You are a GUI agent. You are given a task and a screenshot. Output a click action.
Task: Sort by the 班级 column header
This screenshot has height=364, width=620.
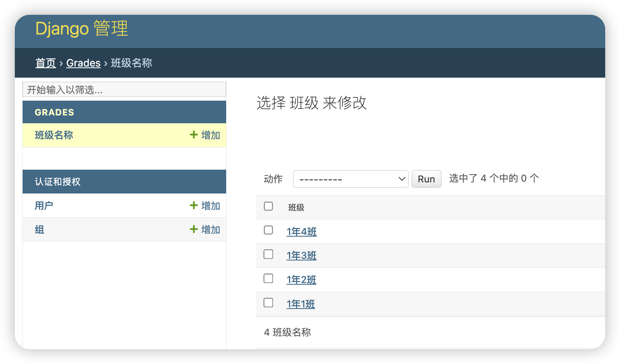[296, 207]
